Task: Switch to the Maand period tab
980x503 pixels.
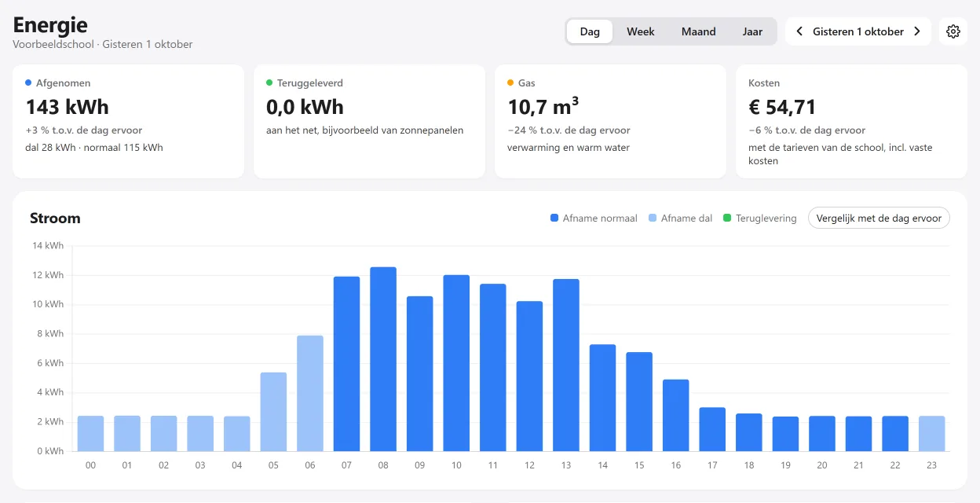Action: tap(698, 31)
